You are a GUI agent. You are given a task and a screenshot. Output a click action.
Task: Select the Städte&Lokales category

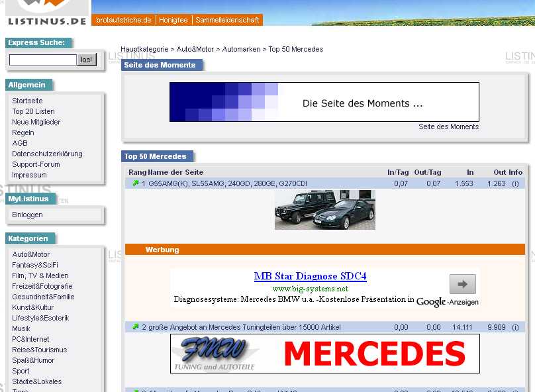(37, 381)
